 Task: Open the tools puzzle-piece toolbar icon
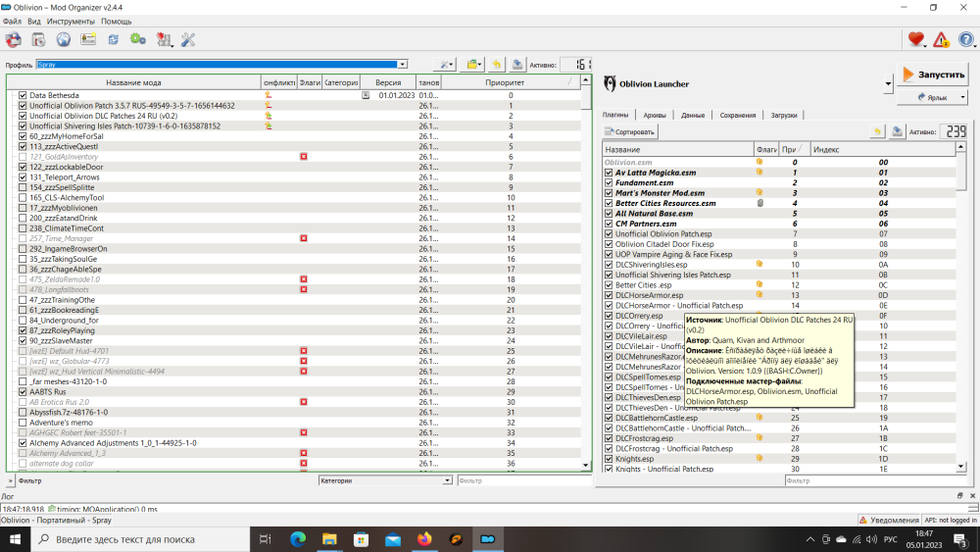click(164, 40)
